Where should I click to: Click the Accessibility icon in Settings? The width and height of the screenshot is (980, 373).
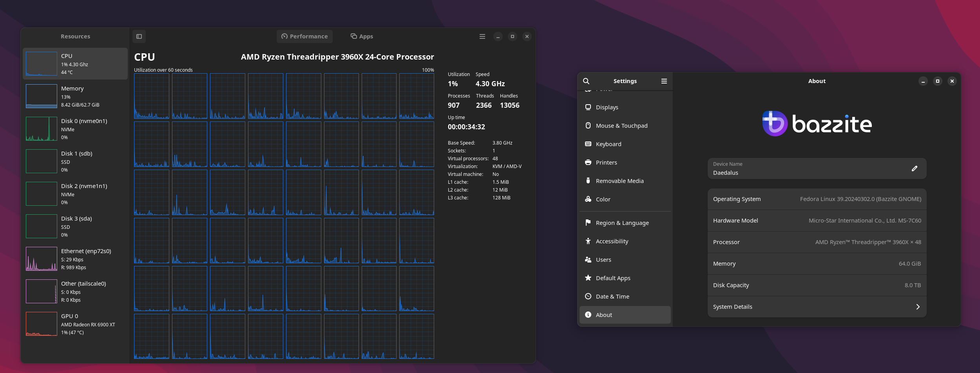tap(588, 241)
